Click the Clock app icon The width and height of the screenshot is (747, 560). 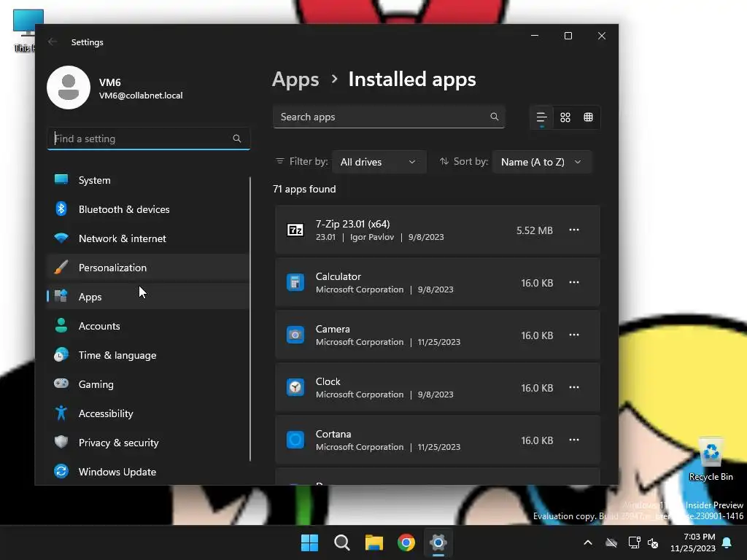tap(295, 388)
